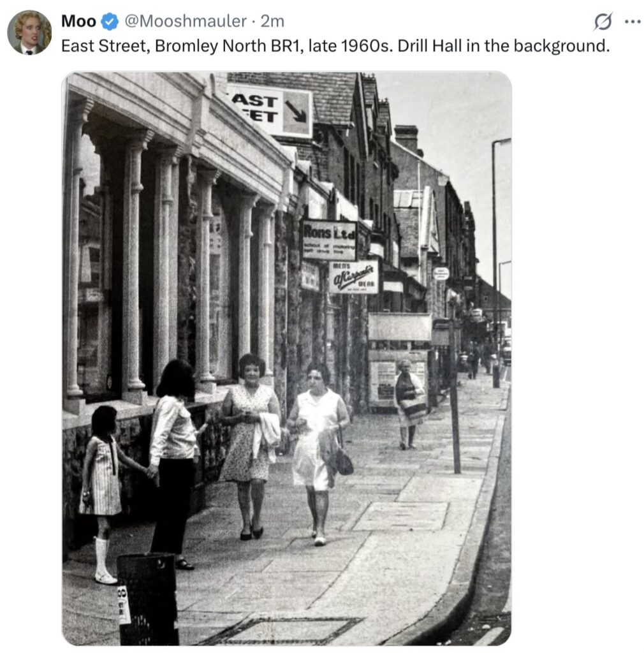Image resolution: width=644 pixels, height=653 pixels.
Task: Click the Carpenter Men's Wear sign in photo
Action: click(x=353, y=277)
